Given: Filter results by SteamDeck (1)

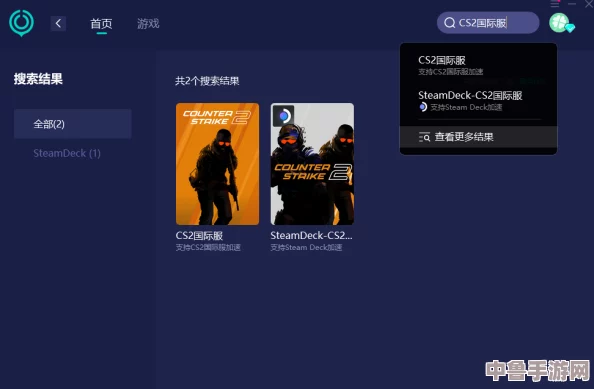Looking at the screenshot, I should point(67,153).
